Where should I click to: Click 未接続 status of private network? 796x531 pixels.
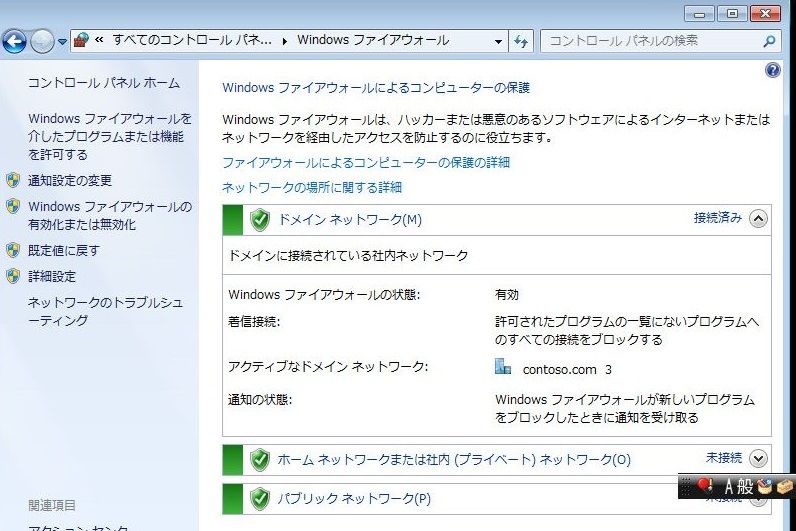[x=724, y=458]
